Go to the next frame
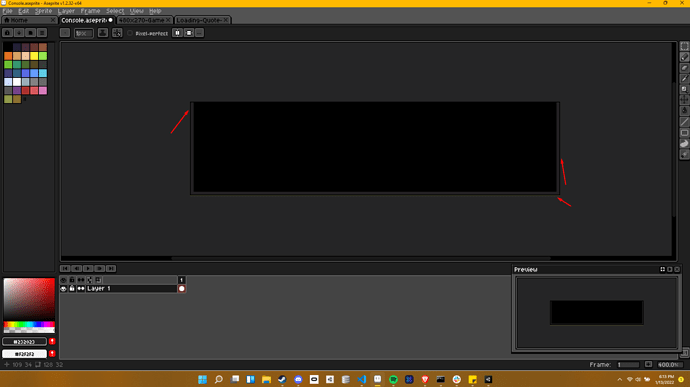The width and height of the screenshot is (690, 387). pos(99,269)
